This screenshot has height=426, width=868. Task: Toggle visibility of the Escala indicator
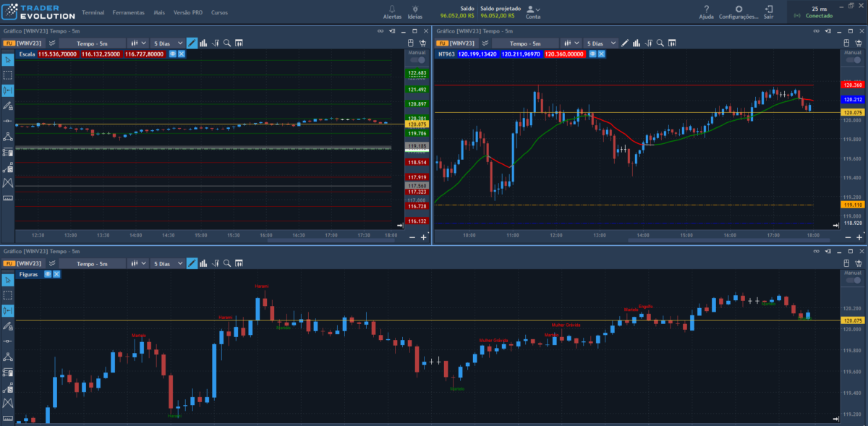tap(173, 54)
